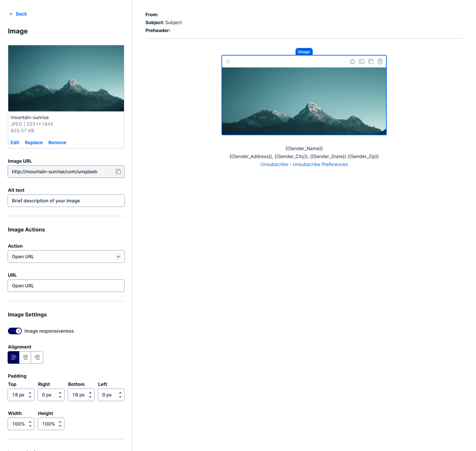Click the drag handle dots on image block
The height and width of the screenshot is (451, 476).
(228, 61)
